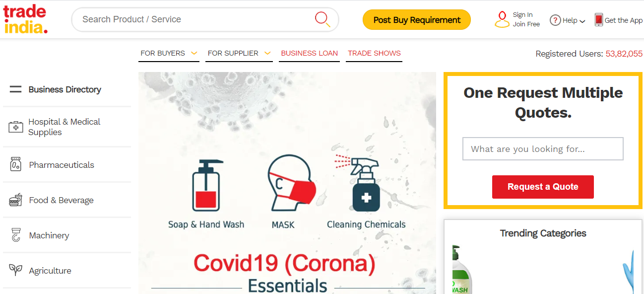
Task: Select the Hospital & Medical Supplies icon
Action: tap(16, 127)
